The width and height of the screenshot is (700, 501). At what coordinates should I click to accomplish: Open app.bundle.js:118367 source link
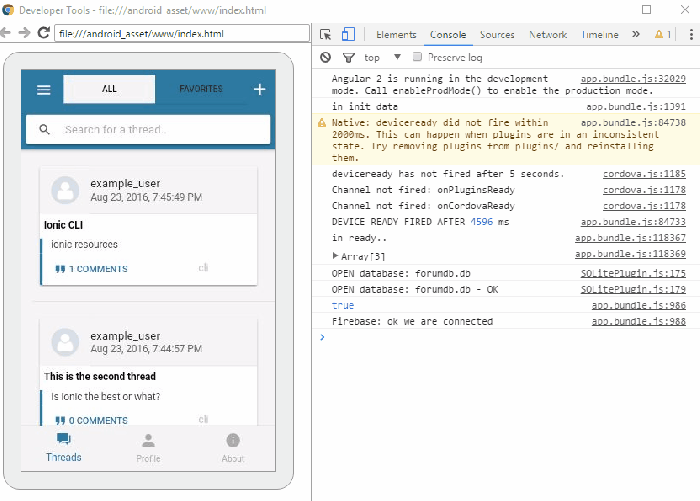(630, 238)
